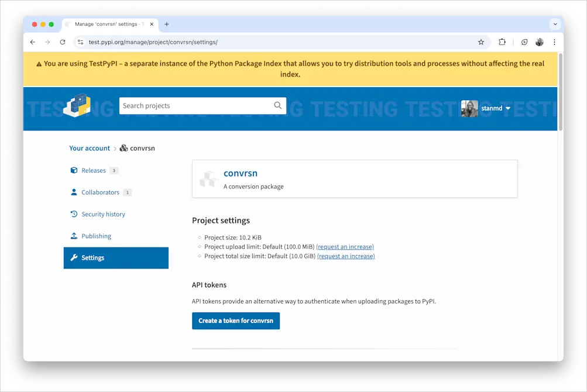This screenshot has width=587, height=392.
Task: Click the Publishing upload icon
Action: [x=74, y=236]
